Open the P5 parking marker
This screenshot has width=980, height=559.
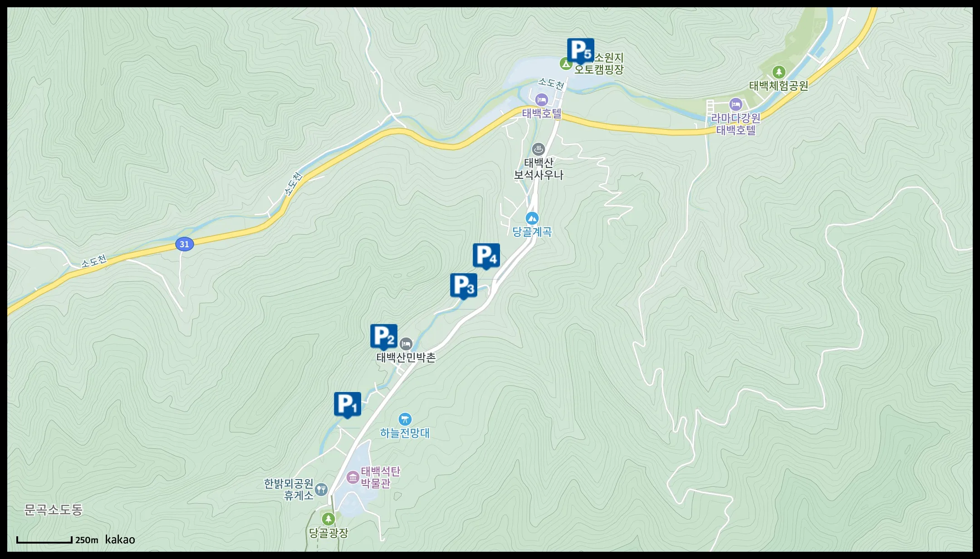(x=581, y=51)
